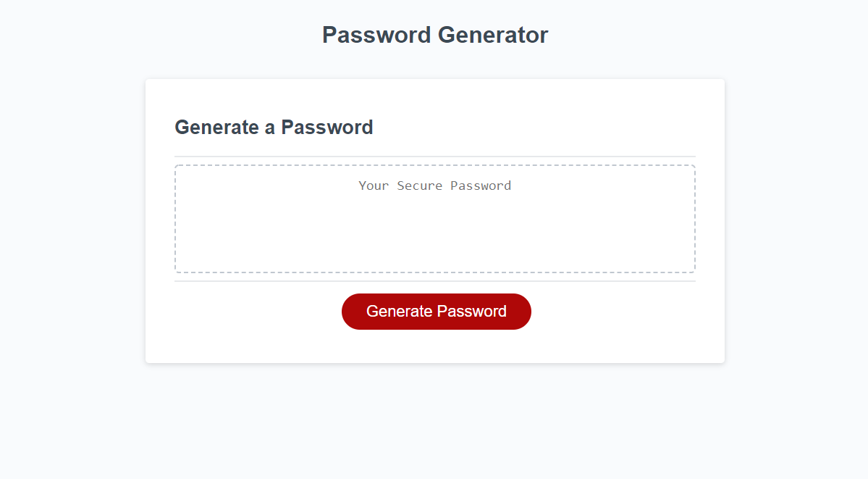
Task: Click the Password Generator page title
Action: [434, 34]
